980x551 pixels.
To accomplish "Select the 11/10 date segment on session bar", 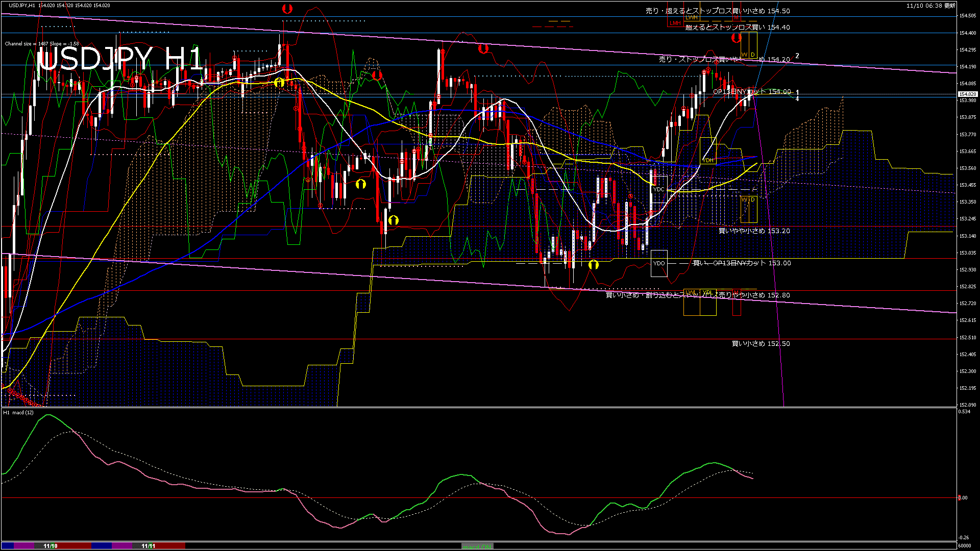I will point(50,546).
